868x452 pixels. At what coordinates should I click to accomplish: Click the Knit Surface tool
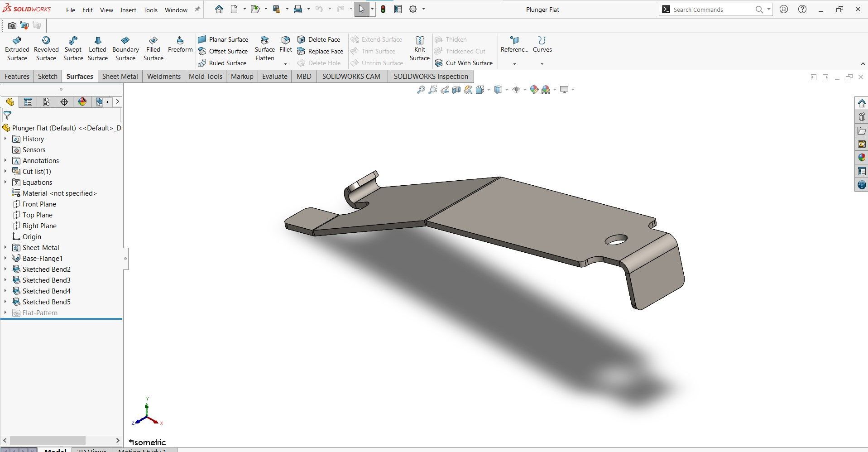420,49
